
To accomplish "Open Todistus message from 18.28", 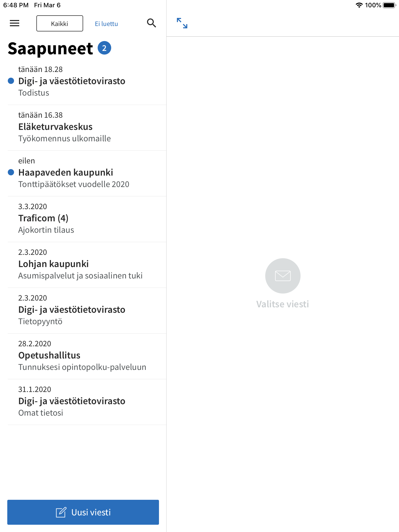I will click(87, 82).
